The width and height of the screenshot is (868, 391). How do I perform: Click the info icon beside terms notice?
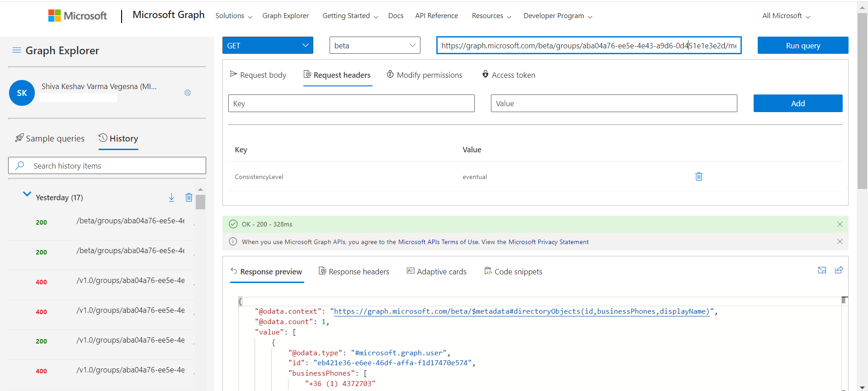click(233, 241)
